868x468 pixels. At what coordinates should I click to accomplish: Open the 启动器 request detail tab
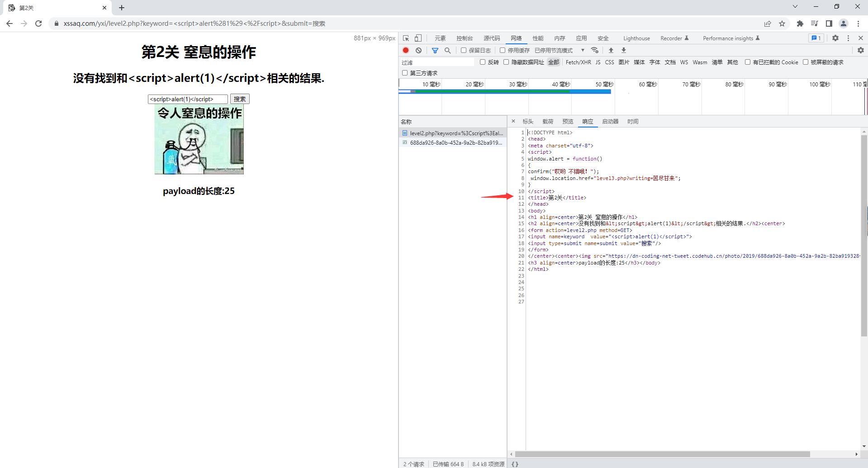point(610,122)
